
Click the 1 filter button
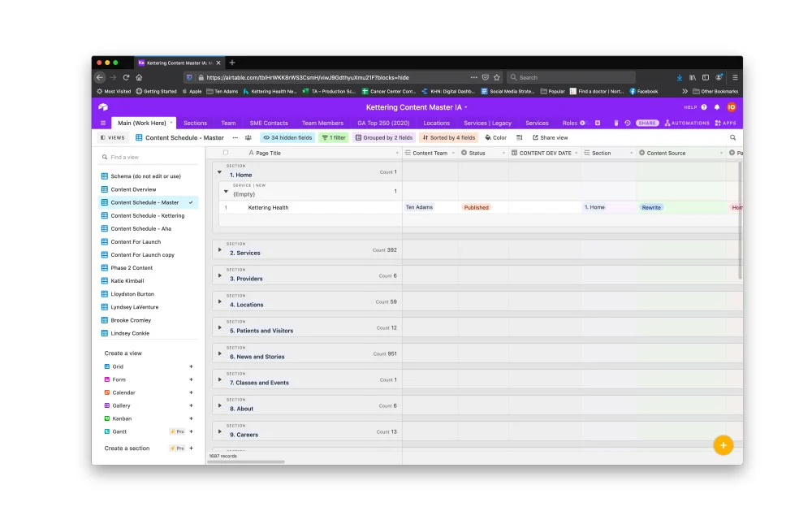[x=334, y=138]
